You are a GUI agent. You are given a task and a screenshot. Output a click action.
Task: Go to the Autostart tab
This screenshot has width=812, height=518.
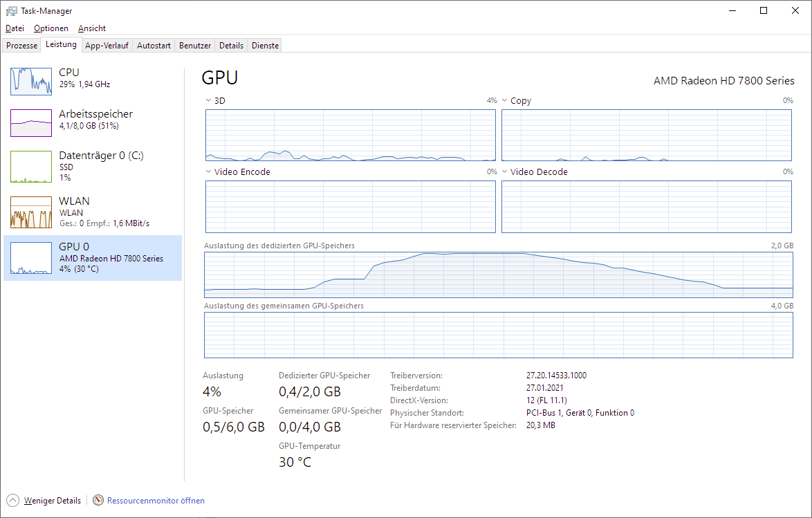click(154, 46)
